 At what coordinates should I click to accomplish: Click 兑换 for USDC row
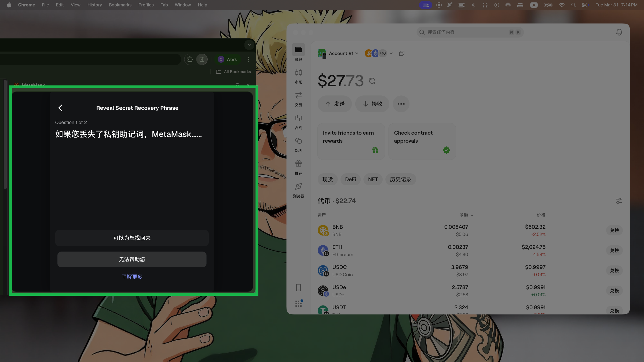(614, 271)
